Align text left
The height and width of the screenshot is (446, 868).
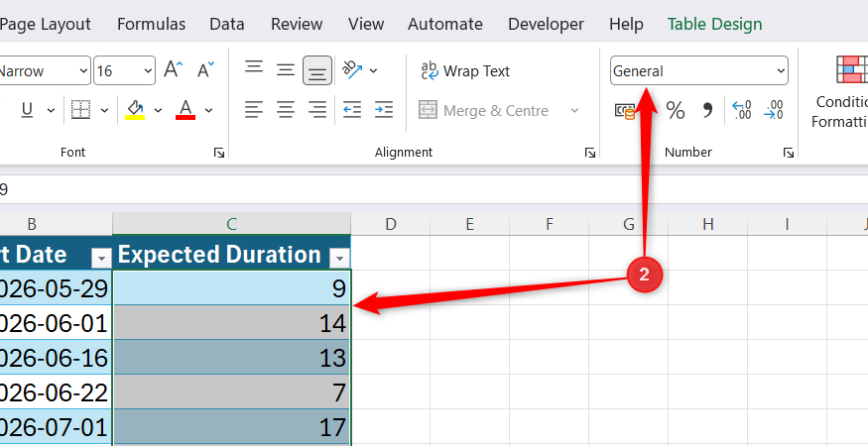(254, 110)
